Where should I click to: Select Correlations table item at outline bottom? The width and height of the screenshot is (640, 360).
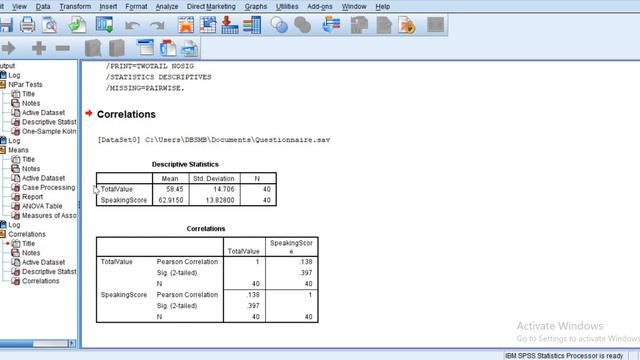40,281
